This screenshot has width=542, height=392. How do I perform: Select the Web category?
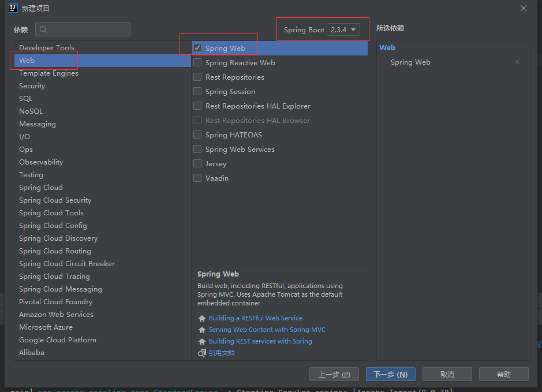tap(103, 61)
